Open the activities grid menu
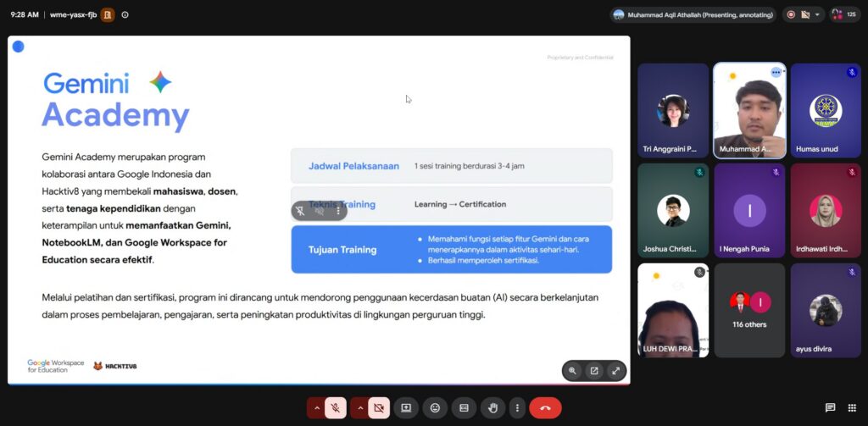This screenshot has width=868, height=426. [x=852, y=408]
